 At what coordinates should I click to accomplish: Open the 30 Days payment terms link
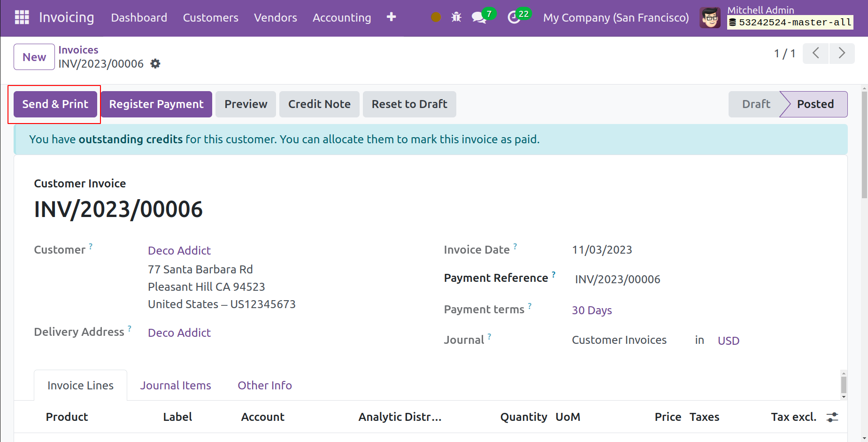pyautogui.click(x=592, y=310)
